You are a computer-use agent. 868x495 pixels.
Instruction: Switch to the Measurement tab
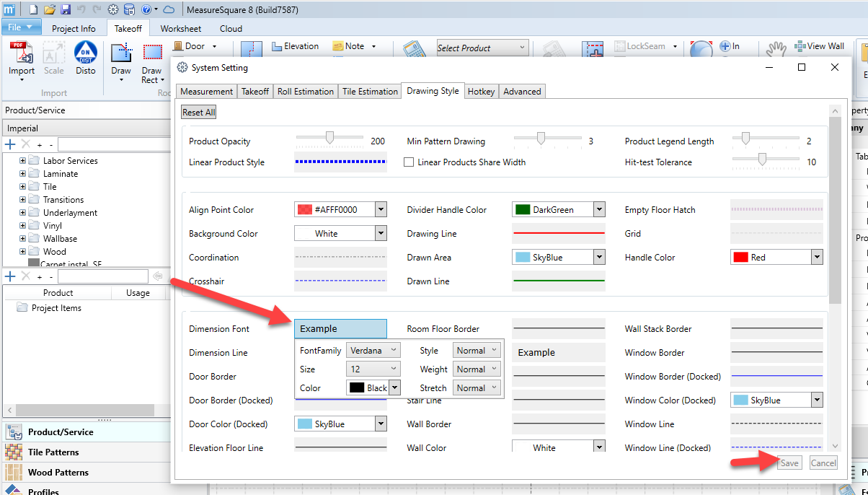coord(207,92)
